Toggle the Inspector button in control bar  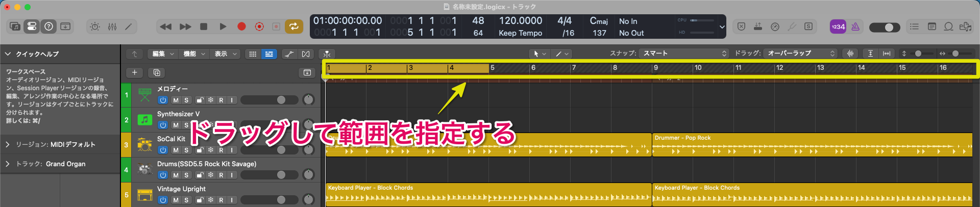pyautogui.click(x=32, y=27)
